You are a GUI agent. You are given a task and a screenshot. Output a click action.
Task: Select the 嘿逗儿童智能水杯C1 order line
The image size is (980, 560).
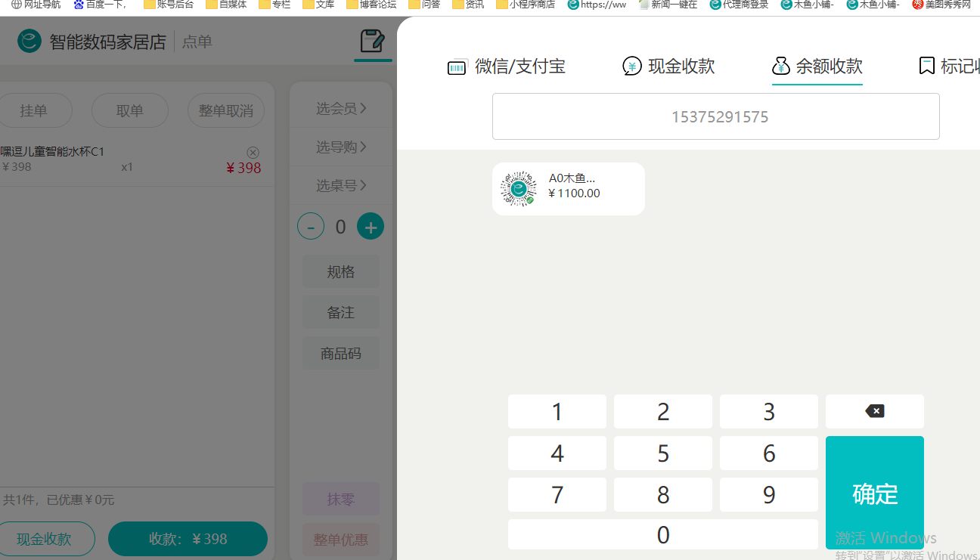click(x=136, y=160)
